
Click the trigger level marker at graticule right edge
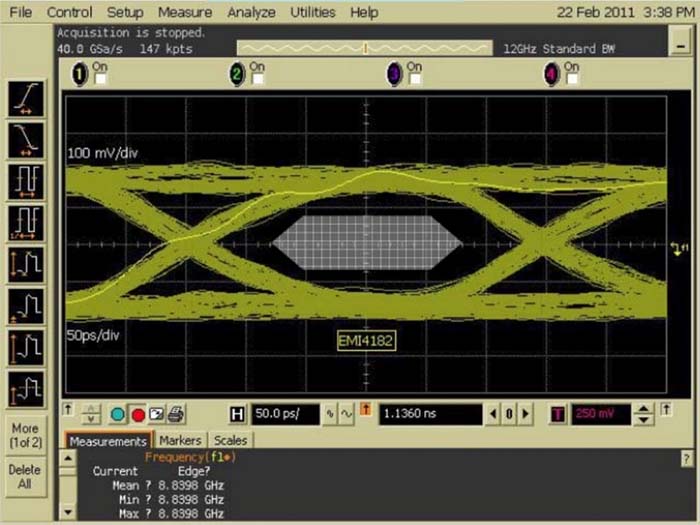point(679,248)
